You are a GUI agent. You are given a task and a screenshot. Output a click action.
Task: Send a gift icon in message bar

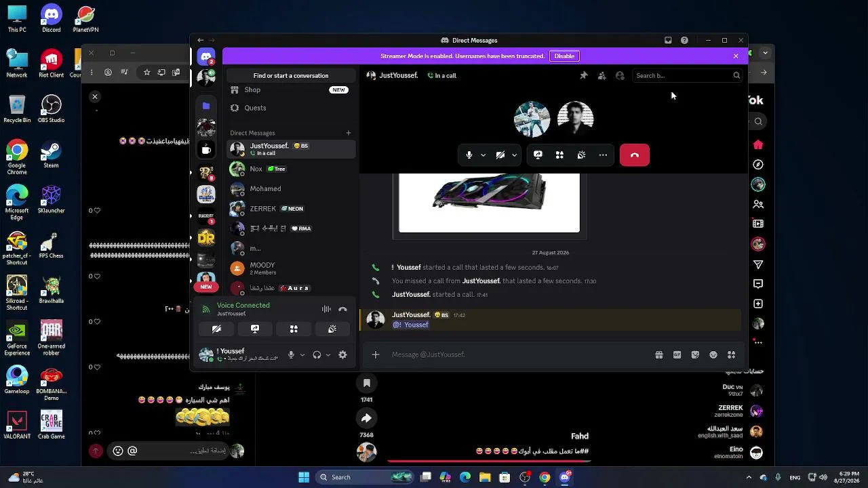point(658,354)
